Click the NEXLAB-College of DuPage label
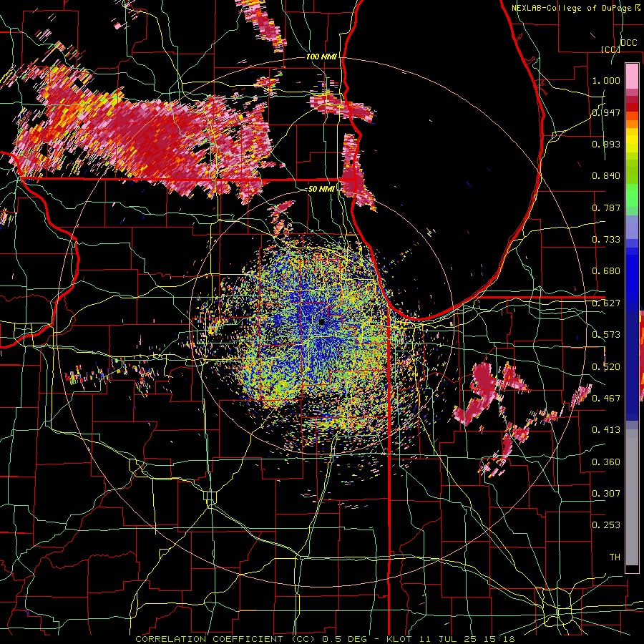644x644 pixels. pos(572,8)
